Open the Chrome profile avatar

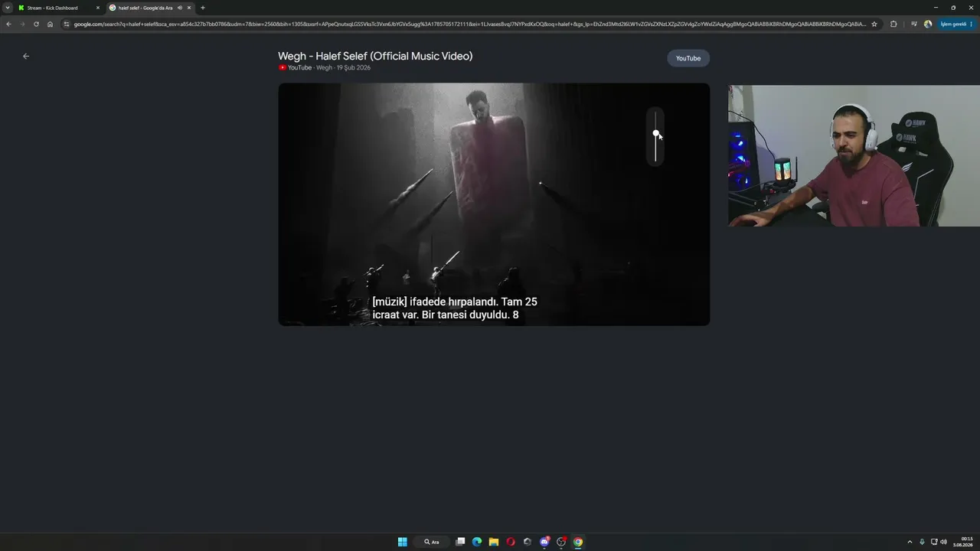click(928, 24)
